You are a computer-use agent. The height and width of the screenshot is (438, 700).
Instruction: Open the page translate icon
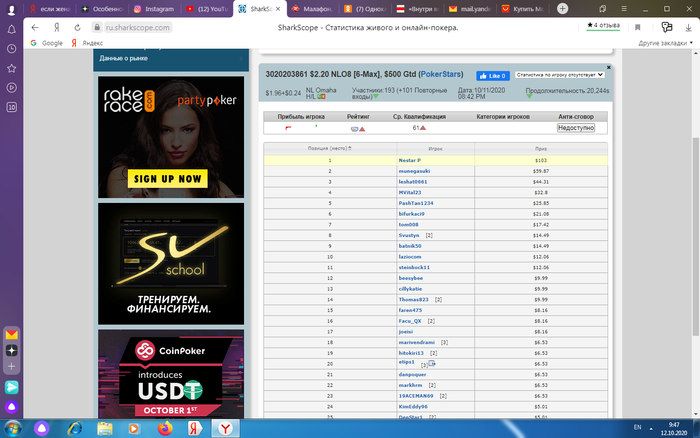[x=667, y=27]
